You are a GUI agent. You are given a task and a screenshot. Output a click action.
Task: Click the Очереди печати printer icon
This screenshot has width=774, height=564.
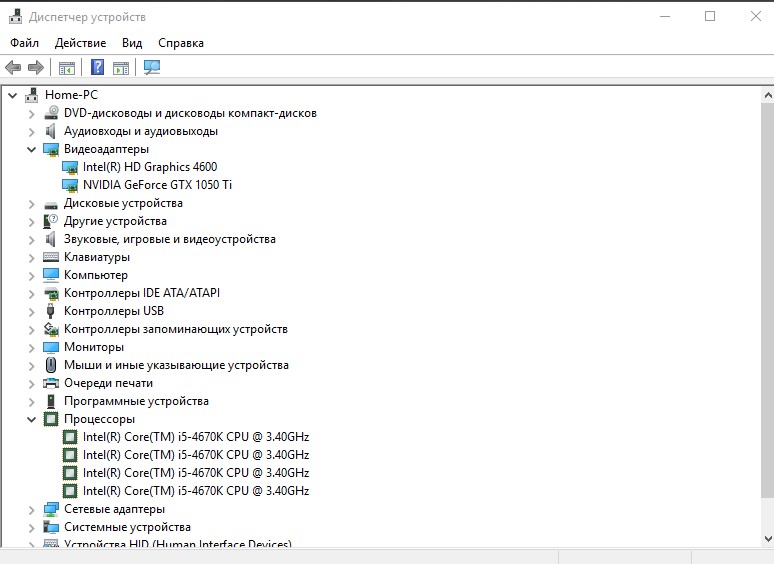click(x=52, y=383)
